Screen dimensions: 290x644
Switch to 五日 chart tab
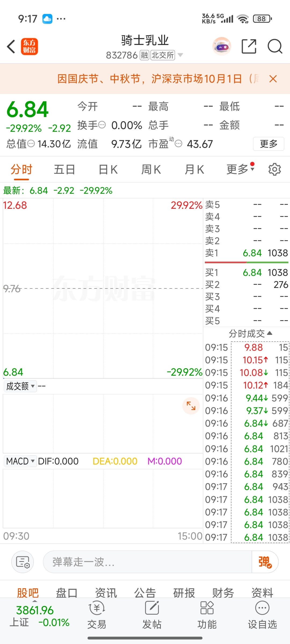(64, 170)
